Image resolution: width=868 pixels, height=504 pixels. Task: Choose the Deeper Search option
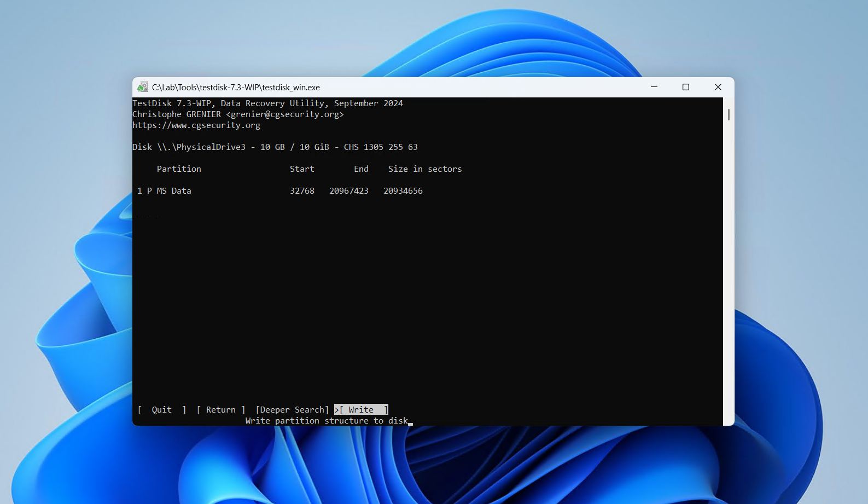(293, 409)
